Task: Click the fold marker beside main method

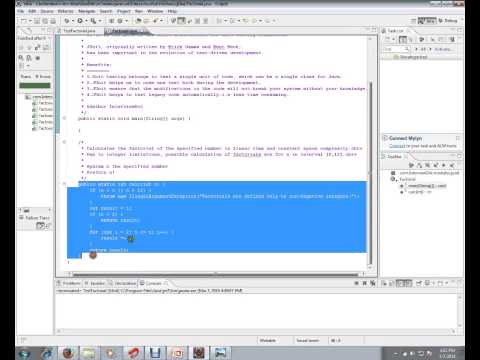Action: [65, 118]
